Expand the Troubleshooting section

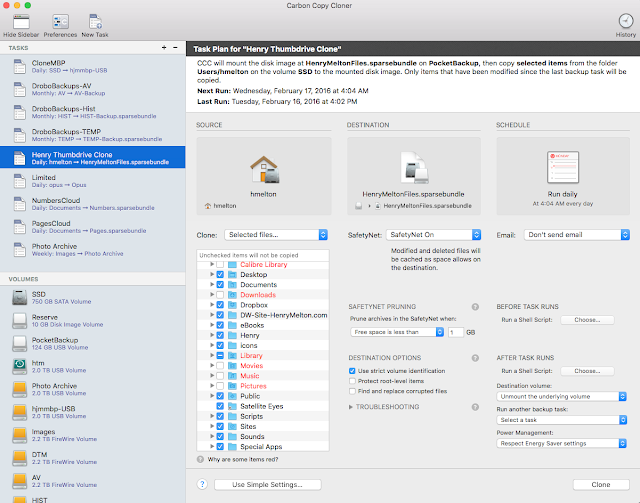(351, 407)
